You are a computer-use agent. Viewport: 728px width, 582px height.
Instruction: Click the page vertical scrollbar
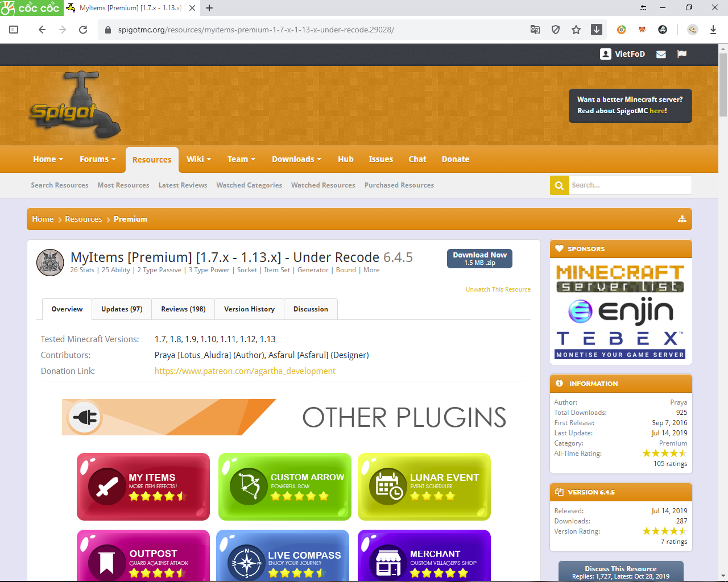(723, 85)
